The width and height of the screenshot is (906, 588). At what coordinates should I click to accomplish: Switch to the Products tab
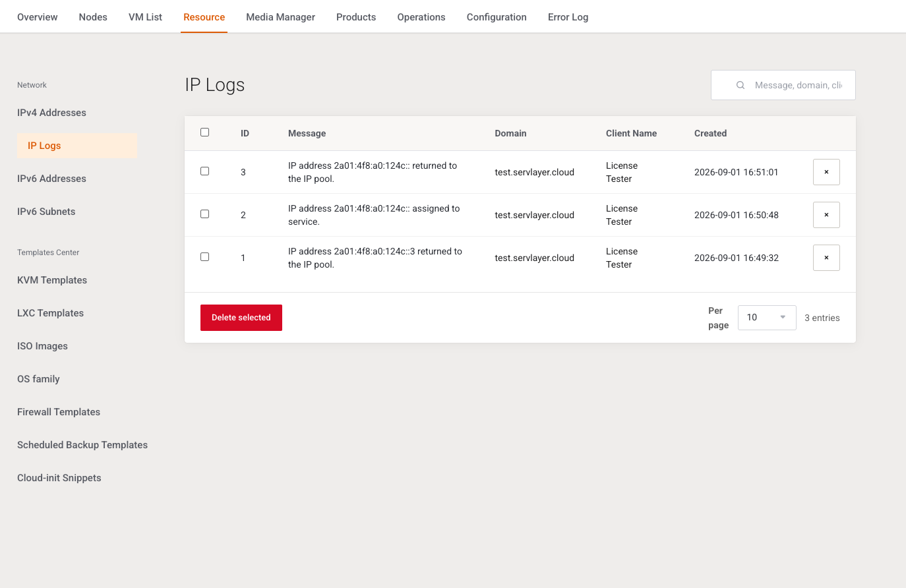[356, 17]
